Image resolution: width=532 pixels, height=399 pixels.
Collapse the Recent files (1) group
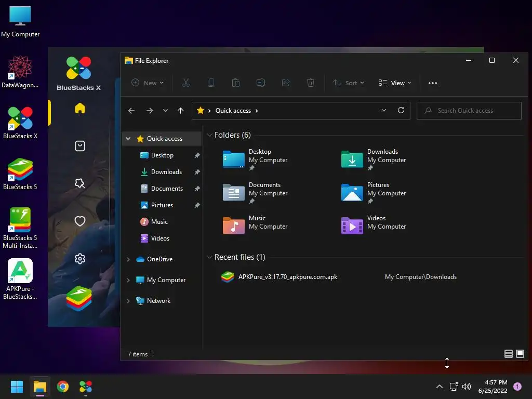(209, 257)
